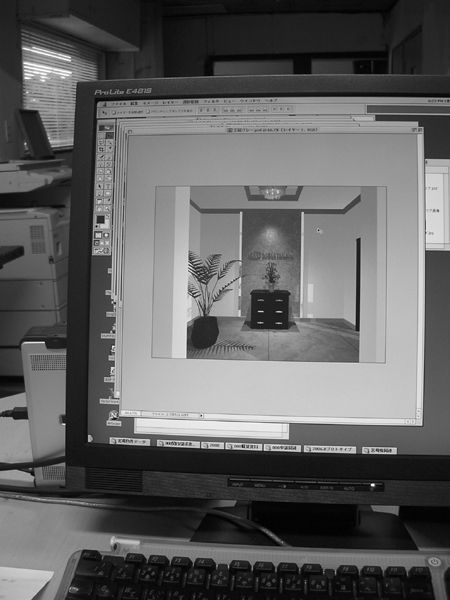Click the black foreground color swatch

coord(101,219)
